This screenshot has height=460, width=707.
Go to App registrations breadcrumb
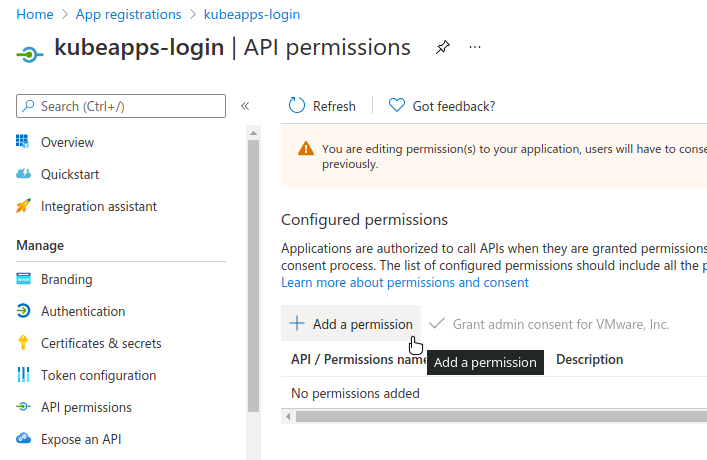click(x=129, y=14)
